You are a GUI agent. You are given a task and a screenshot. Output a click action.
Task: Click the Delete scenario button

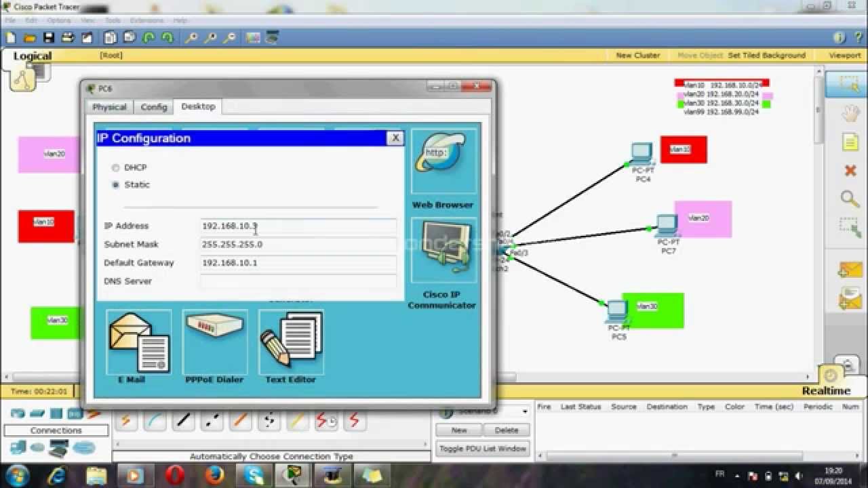[x=507, y=430]
